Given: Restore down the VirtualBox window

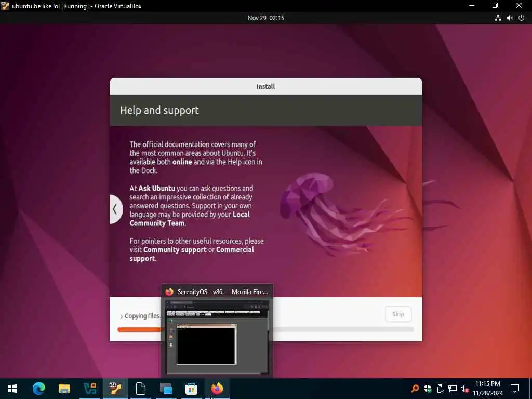Looking at the screenshot, I should click(495, 5).
